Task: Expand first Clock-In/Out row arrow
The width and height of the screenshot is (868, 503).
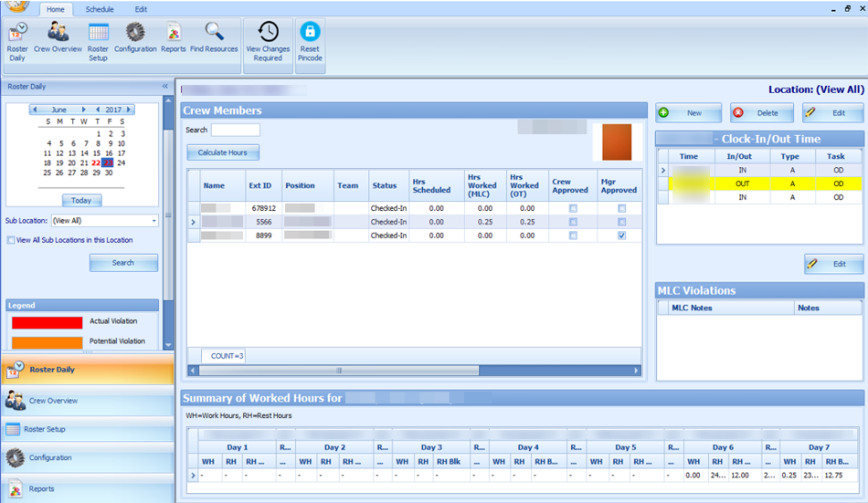Action: [662, 171]
